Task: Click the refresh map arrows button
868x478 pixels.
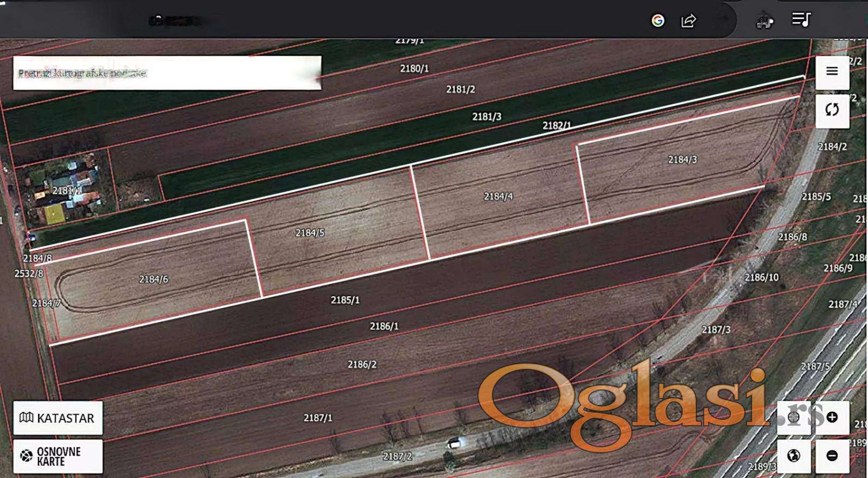Action: click(832, 110)
